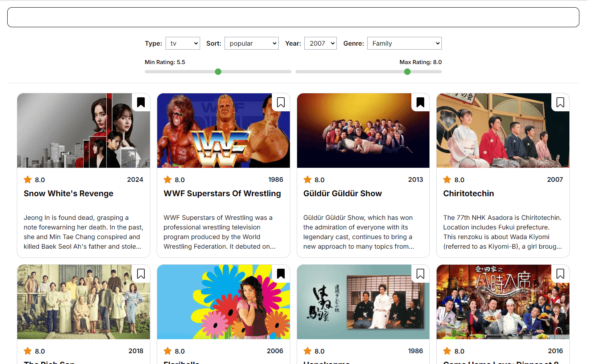Click the WWF Superstars description text
599x364 pixels.
pyautogui.click(x=220, y=232)
